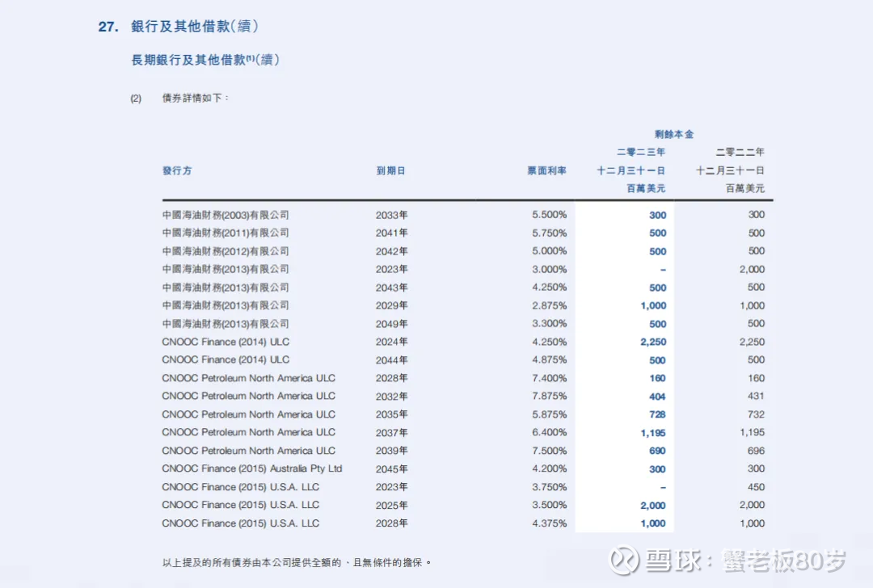Click issuer 中國海油財務(2011)有限公司
This screenshot has height=588, width=873.
pyautogui.click(x=226, y=233)
